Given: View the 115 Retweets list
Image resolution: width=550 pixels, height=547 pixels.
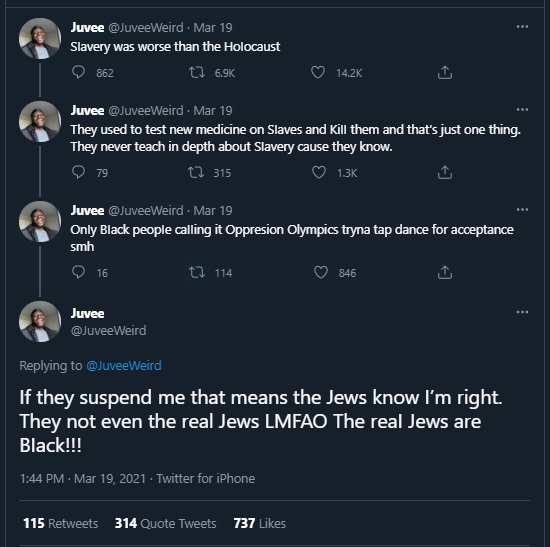Looking at the screenshot, I should [61, 523].
